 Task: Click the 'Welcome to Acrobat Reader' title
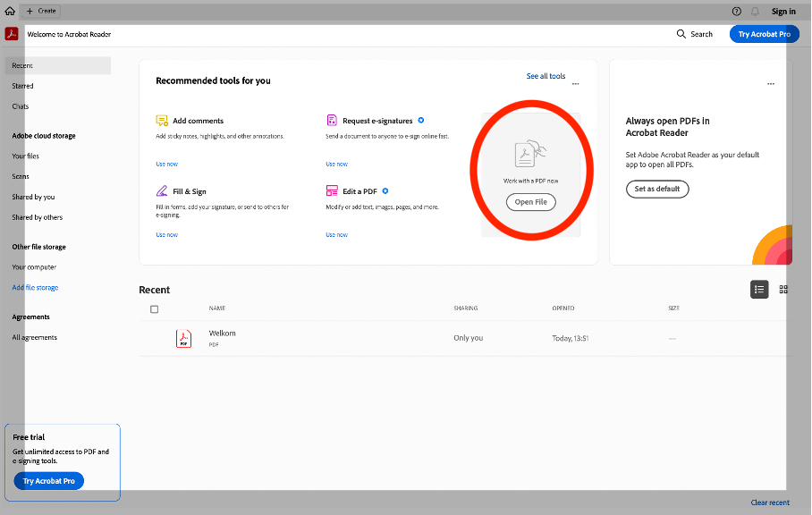[69, 34]
